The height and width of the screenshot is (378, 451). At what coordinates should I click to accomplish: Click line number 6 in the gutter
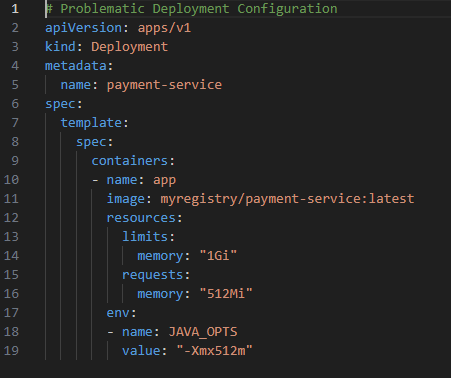pos(15,104)
